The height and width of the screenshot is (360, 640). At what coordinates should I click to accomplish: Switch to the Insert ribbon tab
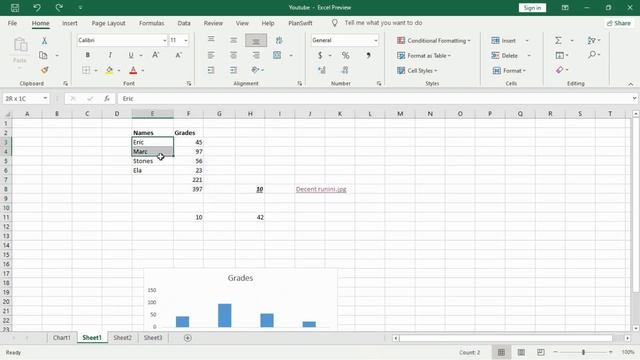point(69,23)
